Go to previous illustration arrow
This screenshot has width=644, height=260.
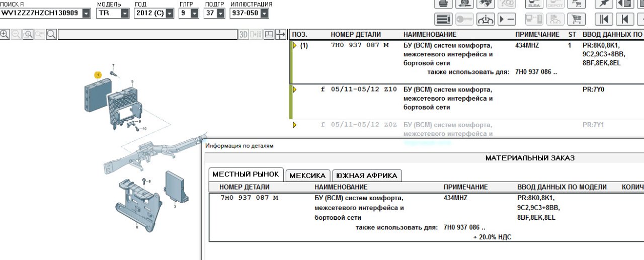coord(624,19)
